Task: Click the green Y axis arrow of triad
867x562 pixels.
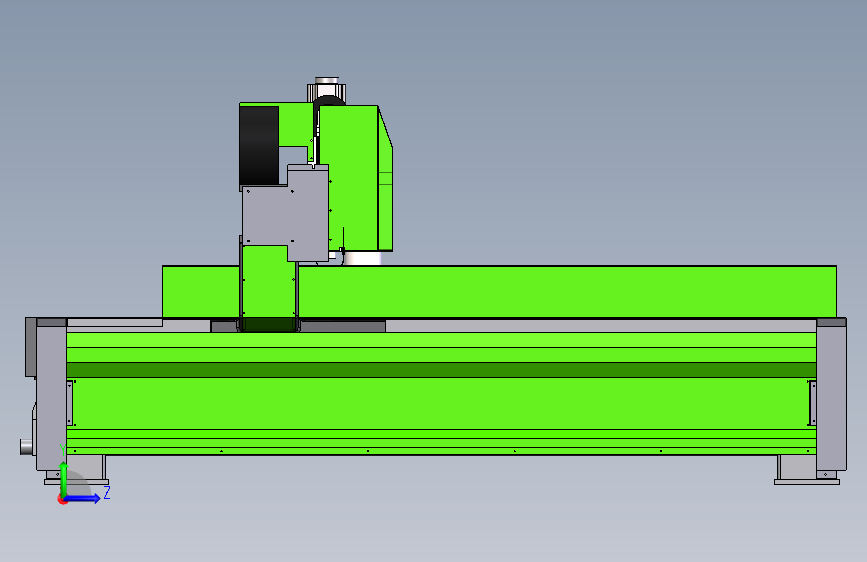Action: (64, 478)
